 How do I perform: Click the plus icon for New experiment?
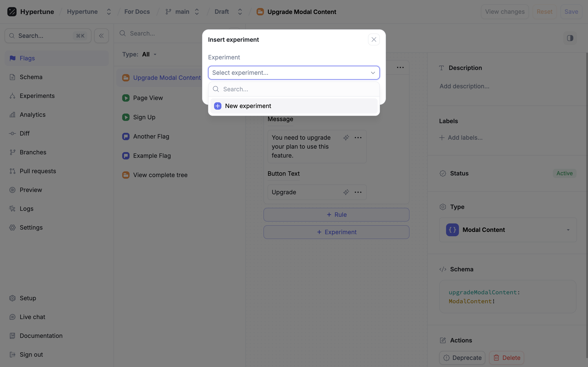[218, 106]
